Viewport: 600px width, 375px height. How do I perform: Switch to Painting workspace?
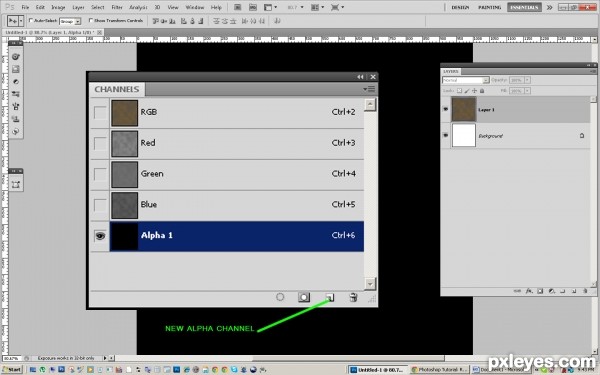pyautogui.click(x=489, y=7)
